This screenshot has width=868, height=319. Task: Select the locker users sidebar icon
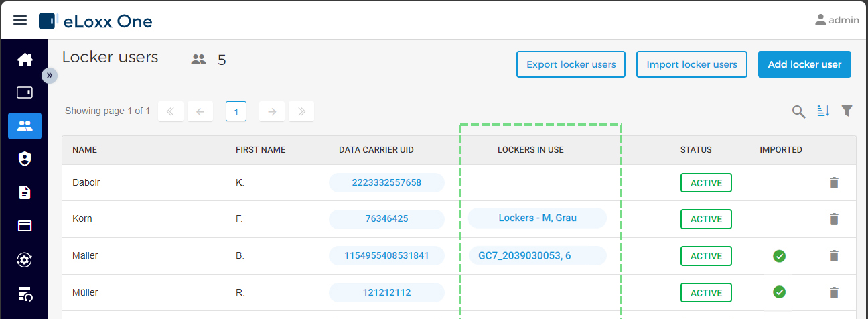point(25,125)
